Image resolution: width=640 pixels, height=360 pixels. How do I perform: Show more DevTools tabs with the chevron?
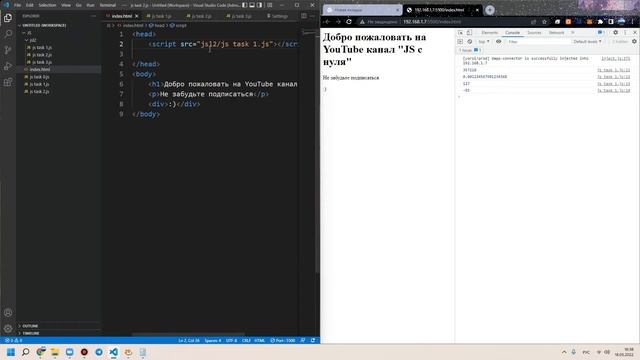[573, 33]
